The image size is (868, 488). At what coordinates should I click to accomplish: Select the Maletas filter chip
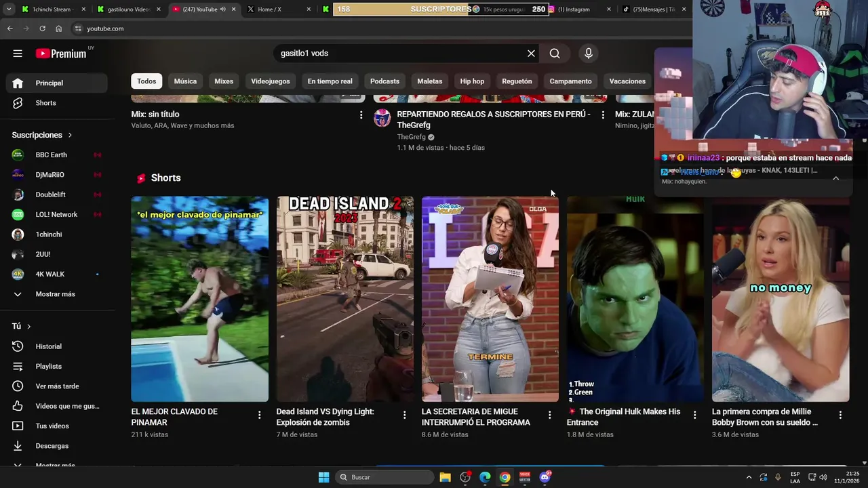430,81
